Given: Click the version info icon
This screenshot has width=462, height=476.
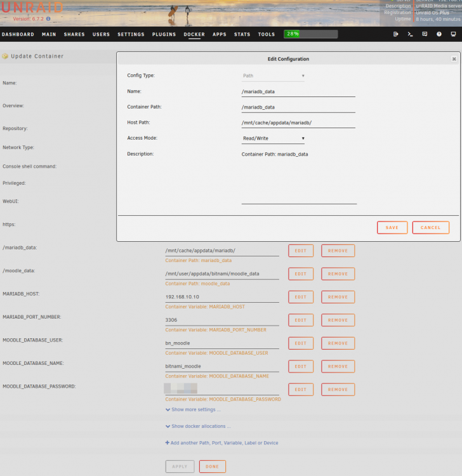Looking at the screenshot, I should [48, 19].
